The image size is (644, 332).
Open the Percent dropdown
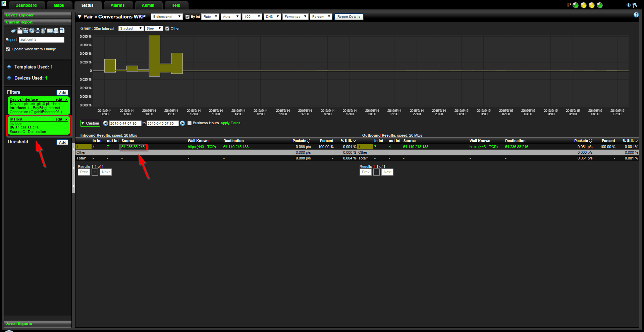point(321,17)
